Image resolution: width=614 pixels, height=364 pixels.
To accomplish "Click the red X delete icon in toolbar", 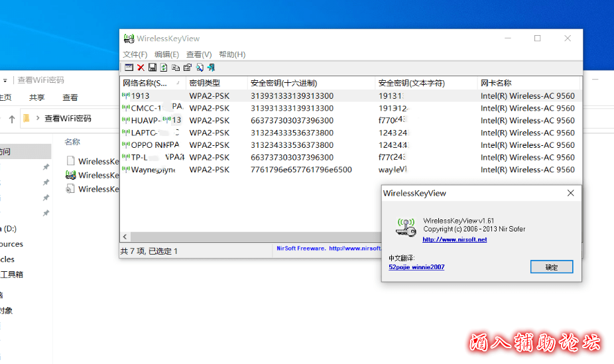I will coord(141,68).
